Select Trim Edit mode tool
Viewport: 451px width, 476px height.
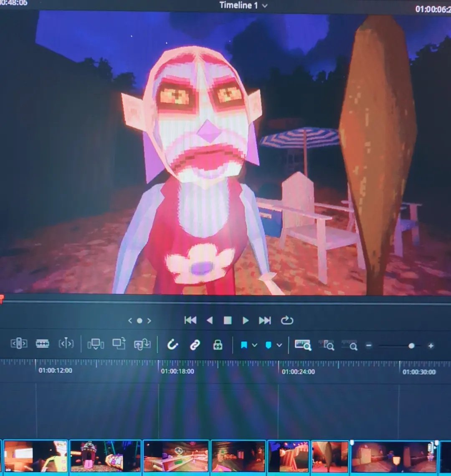[19, 344]
